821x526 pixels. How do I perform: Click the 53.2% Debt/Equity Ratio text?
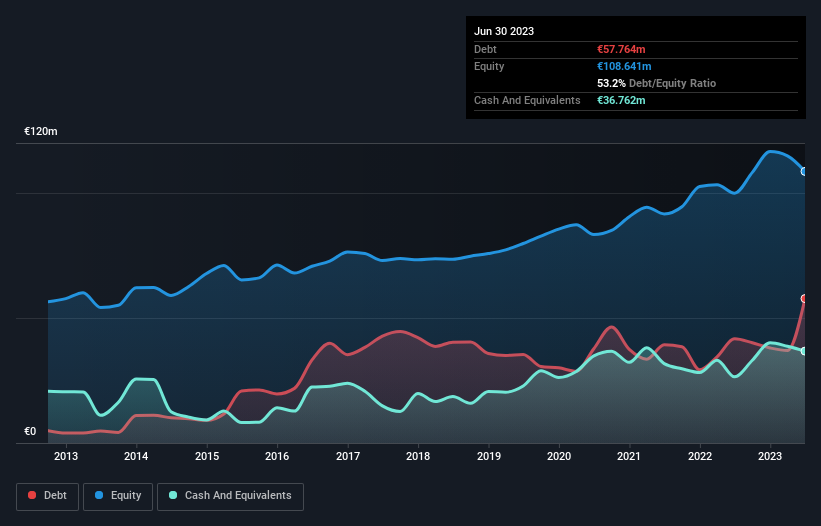tap(657, 83)
